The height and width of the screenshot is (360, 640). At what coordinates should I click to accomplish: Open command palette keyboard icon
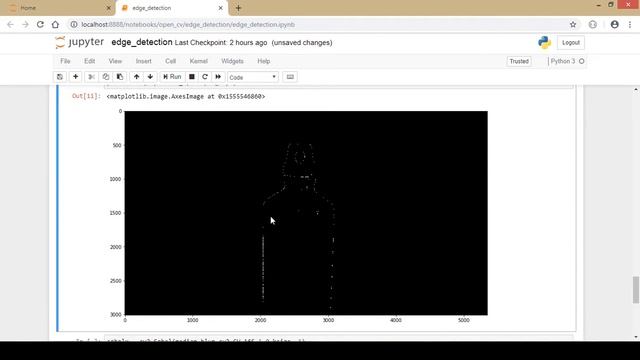[290, 77]
